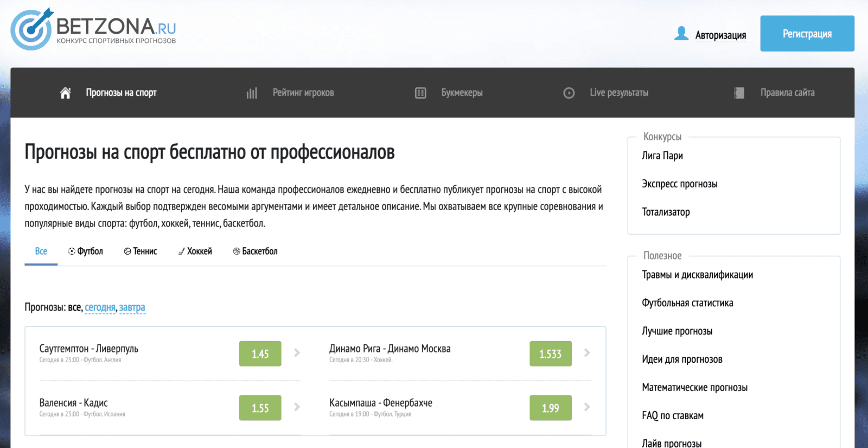868x448 pixels.
Task: Switch to the Футбол tab label
Action: pos(90,251)
